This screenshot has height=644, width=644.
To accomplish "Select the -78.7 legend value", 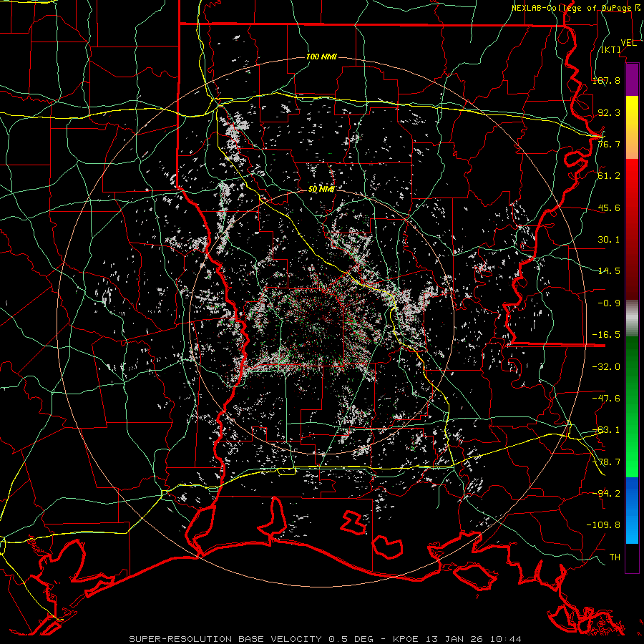I will coord(606,462).
